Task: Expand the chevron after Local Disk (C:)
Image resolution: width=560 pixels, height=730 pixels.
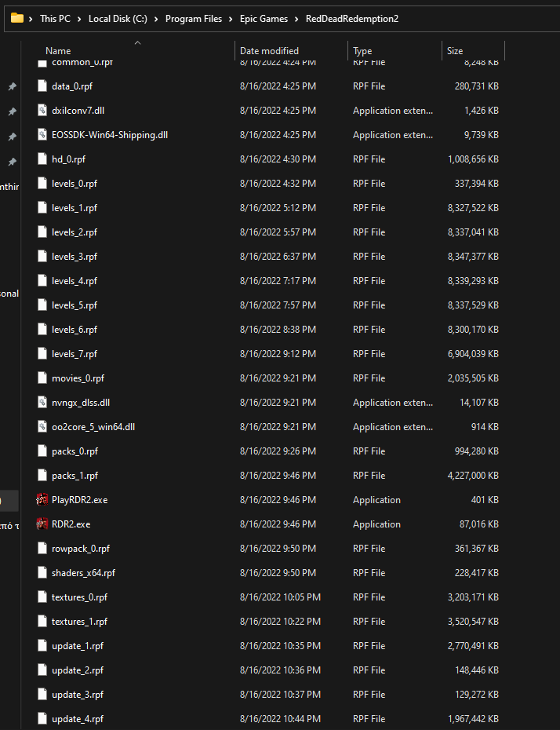Action: pos(156,19)
